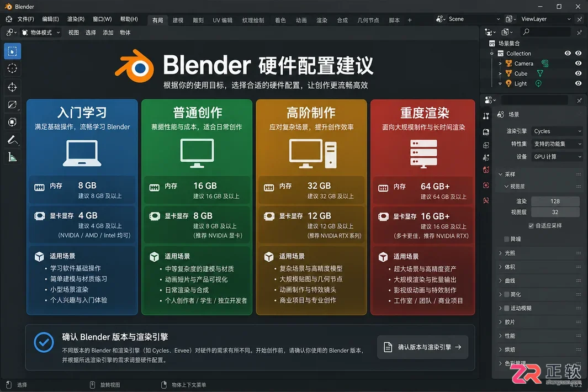Viewport: 588px width, 392px height.
Task: Add a workspace with the plus button
Action: (410, 20)
